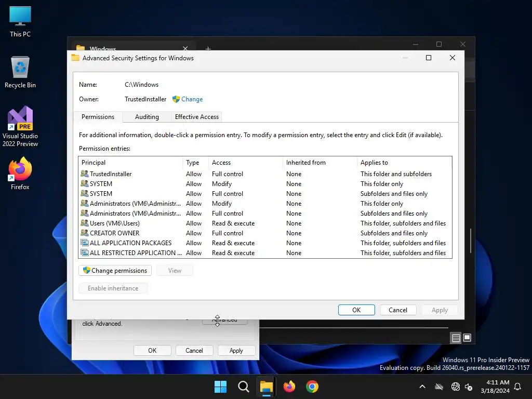This screenshot has height=399, width=532.
Task: Select the ALL APPLICATION PACKAGES entry
Action: [x=265, y=243]
